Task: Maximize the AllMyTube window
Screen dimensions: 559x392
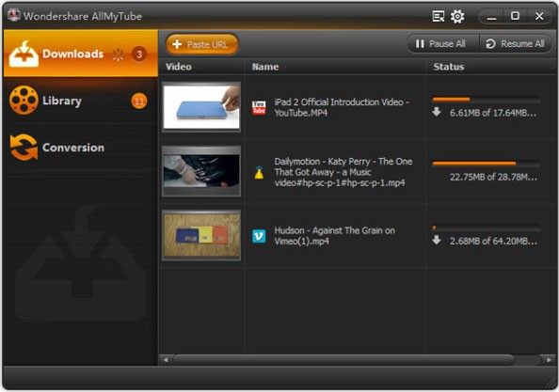Action: coord(515,16)
